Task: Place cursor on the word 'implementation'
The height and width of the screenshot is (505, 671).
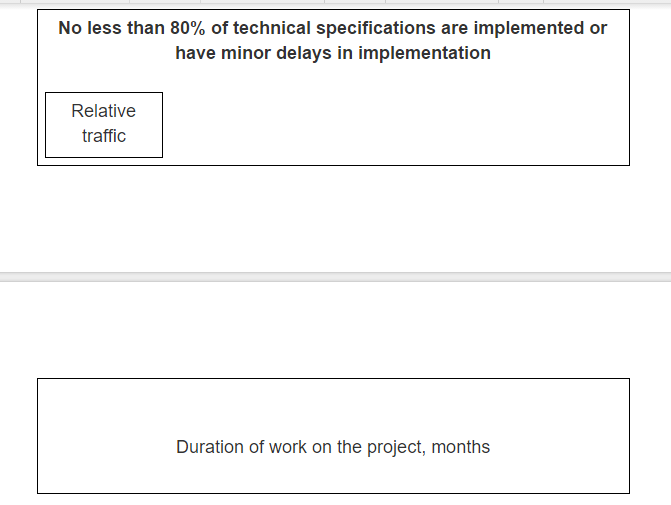Action: [424, 53]
